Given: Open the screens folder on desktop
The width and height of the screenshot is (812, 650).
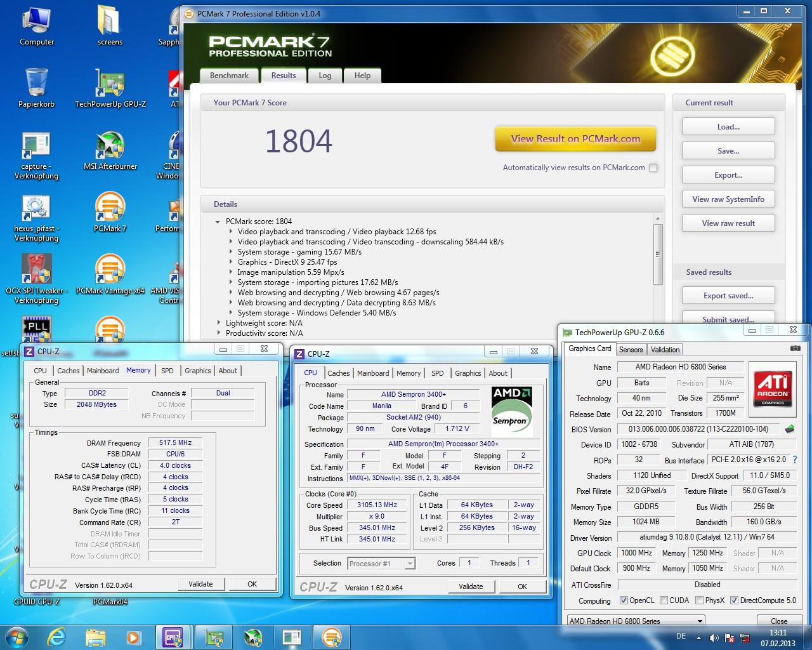Looking at the screenshot, I should tap(110, 26).
